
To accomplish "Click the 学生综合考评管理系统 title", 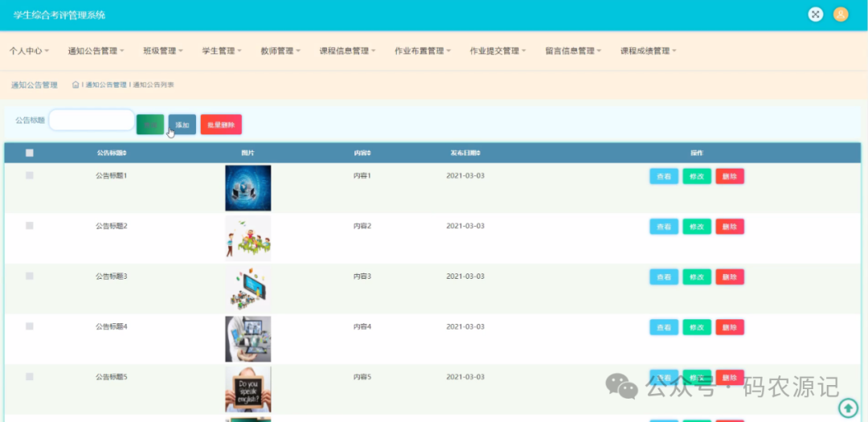I will (59, 15).
